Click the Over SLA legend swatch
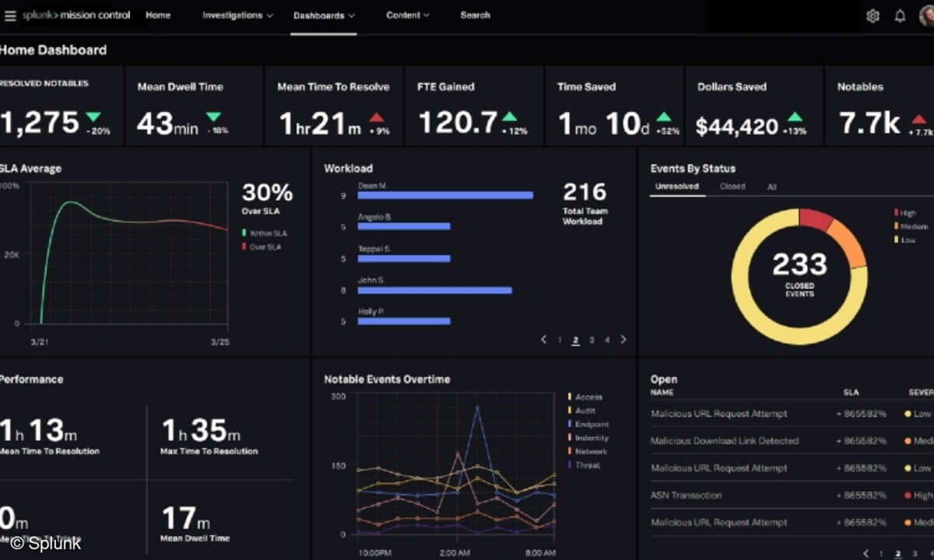 coord(244,247)
